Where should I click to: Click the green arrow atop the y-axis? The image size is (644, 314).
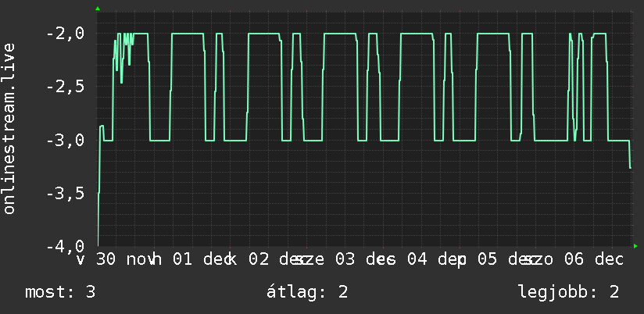click(98, 9)
